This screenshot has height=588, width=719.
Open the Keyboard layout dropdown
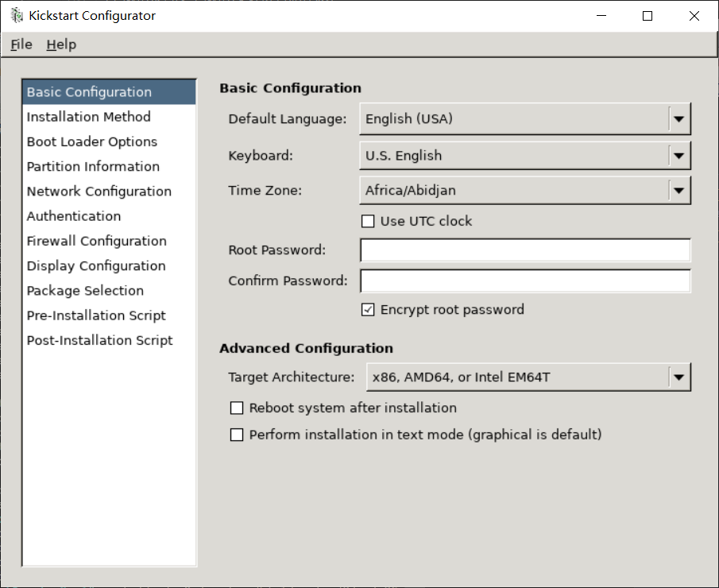pos(678,156)
